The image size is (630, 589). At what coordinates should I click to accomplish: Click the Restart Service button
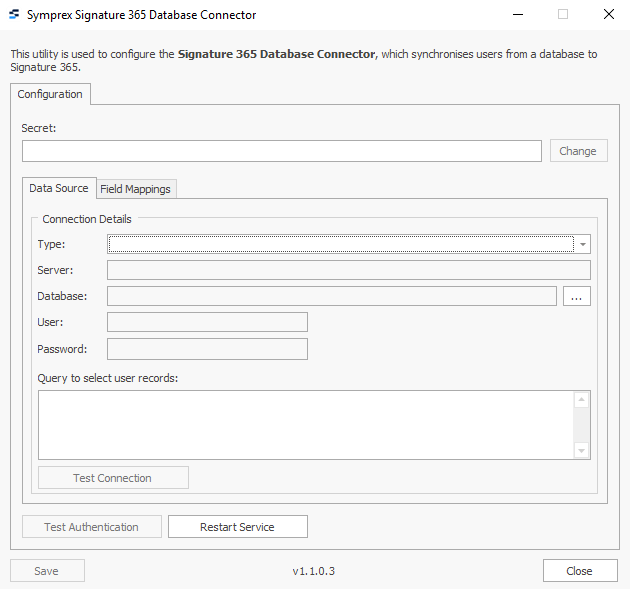(x=238, y=527)
